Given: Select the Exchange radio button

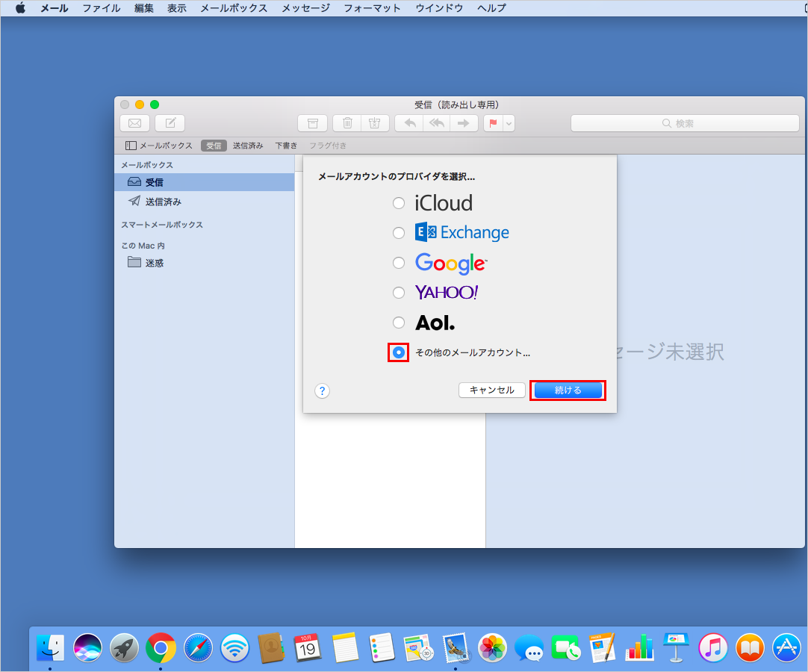Looking at the screenshot, I should click(x=399, y=233).
